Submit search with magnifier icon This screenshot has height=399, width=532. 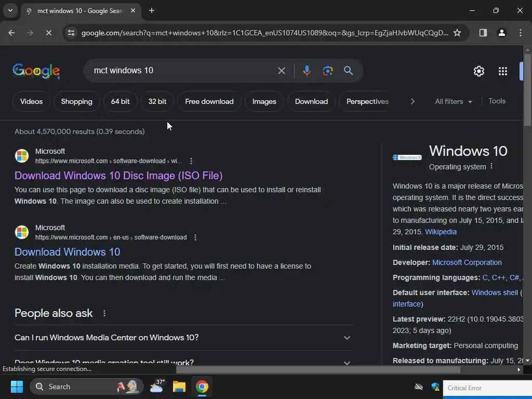coord(348,71)
